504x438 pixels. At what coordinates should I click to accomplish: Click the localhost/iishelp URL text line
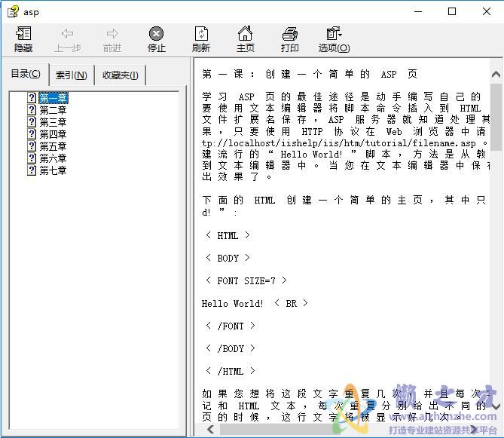344,143
